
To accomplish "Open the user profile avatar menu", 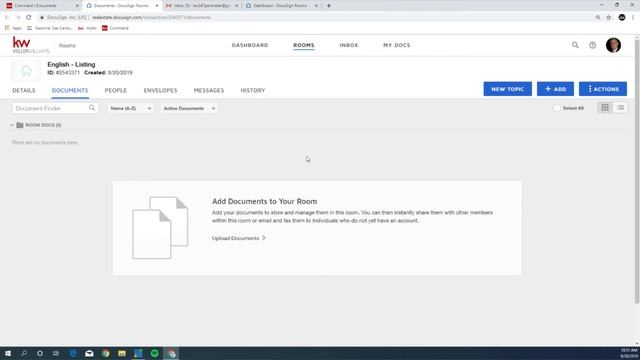I will click(613, 45).
